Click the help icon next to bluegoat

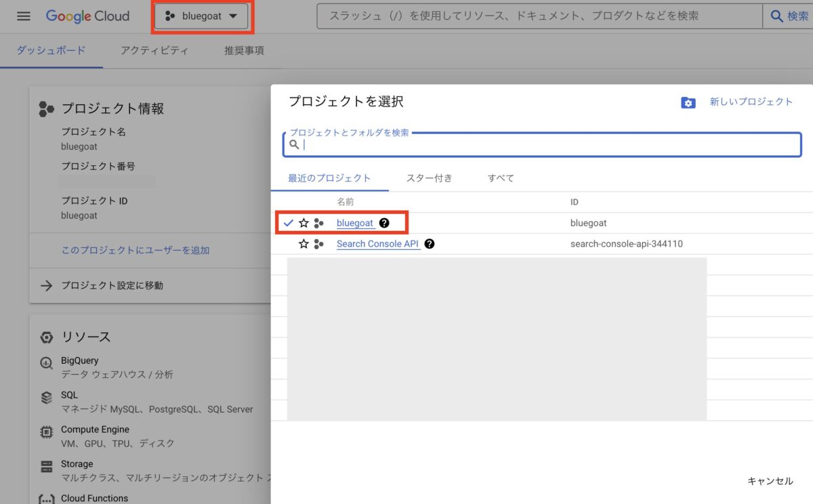click(384, 223)
